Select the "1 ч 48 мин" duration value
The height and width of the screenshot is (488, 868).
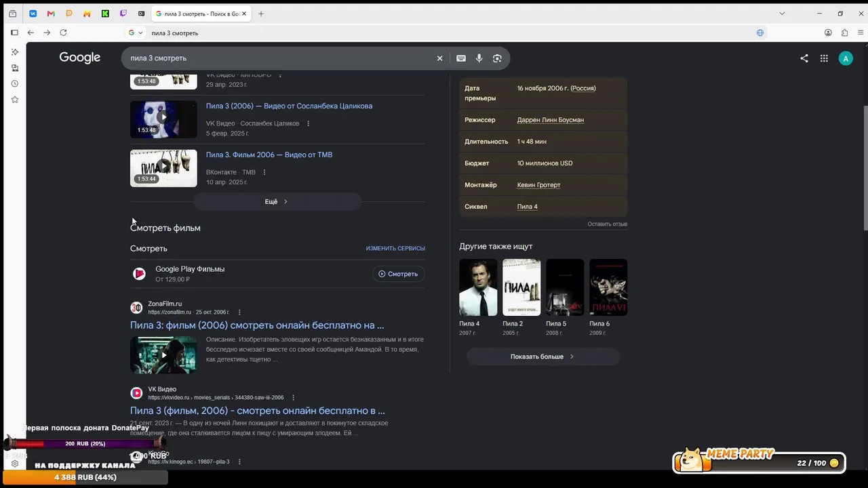[x=532, y=142]
